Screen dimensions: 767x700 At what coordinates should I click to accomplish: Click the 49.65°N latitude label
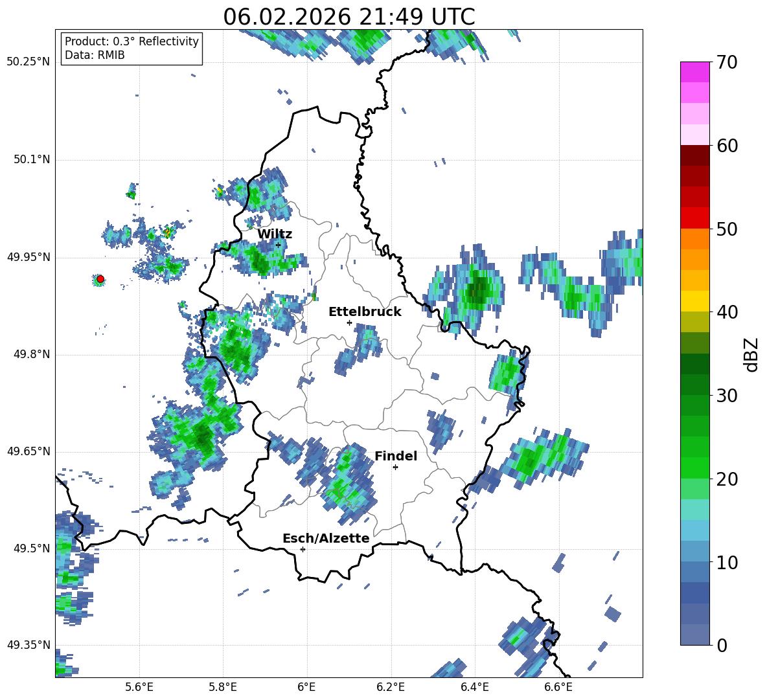coord(29,451)
